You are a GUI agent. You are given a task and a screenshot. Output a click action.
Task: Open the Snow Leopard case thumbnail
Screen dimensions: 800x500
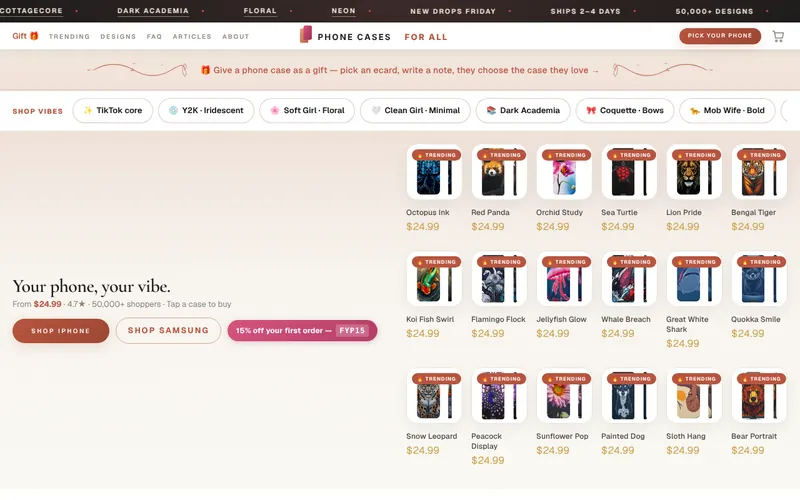[434, 396]
